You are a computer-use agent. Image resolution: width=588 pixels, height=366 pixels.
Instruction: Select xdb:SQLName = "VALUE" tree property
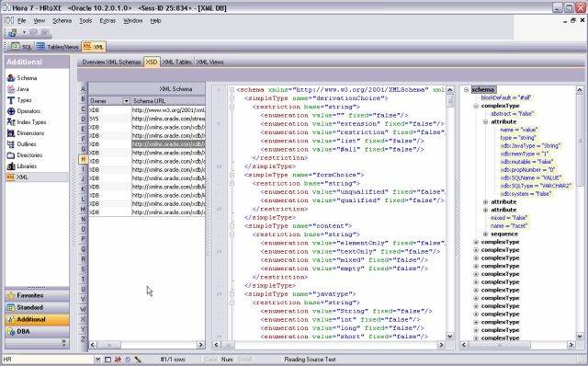[531, 177]
